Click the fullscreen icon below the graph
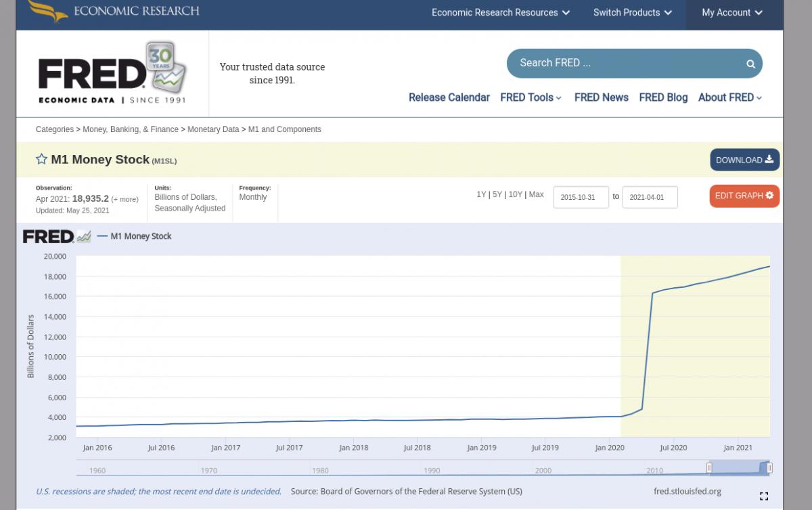 point(764,496)
